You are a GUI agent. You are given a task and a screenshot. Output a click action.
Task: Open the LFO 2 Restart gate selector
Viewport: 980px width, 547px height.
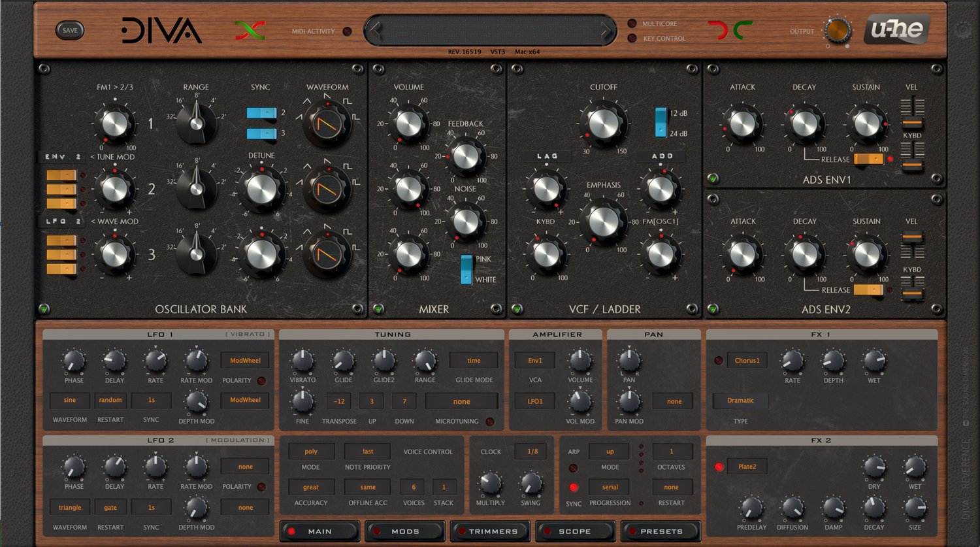(x=110, y=507)
